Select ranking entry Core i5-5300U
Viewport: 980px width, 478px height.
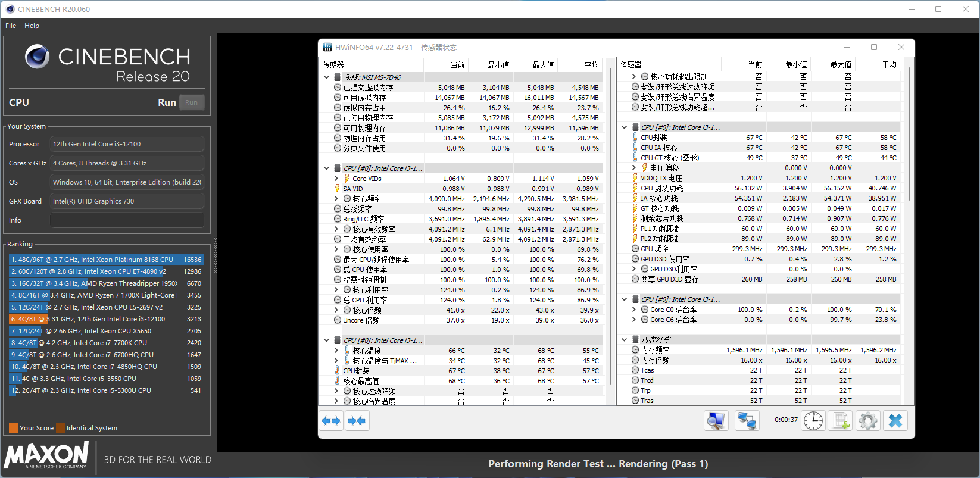click(106, 390)
